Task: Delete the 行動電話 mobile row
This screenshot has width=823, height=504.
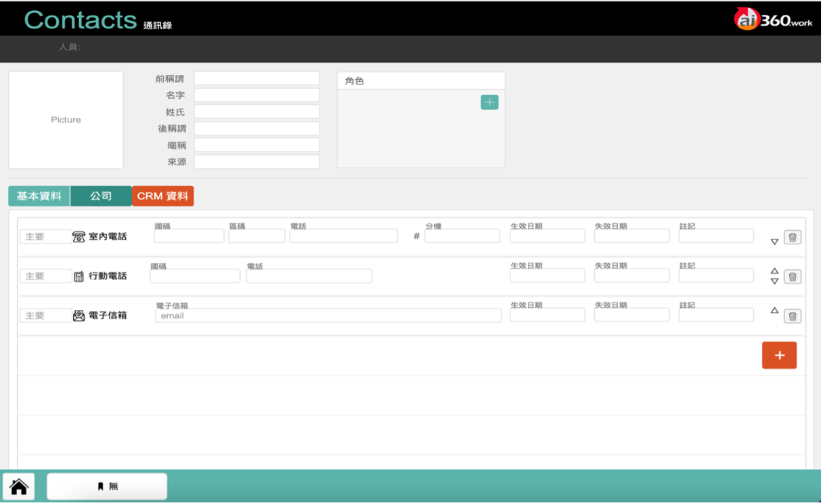Action: (793, 277)
